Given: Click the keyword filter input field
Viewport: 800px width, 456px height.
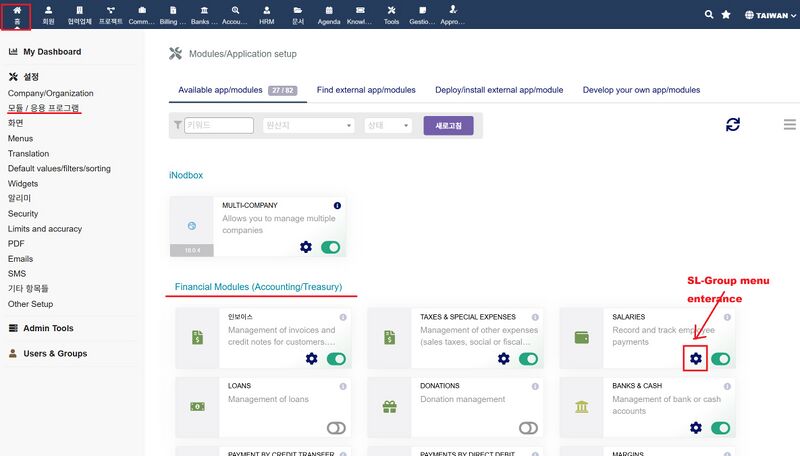Looking at the screenshot, I should coord(219,125).
